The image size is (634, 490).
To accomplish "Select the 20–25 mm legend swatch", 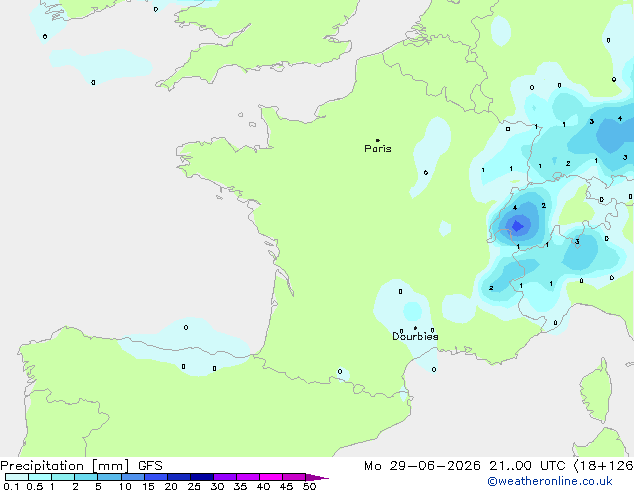I will (178, 477).
